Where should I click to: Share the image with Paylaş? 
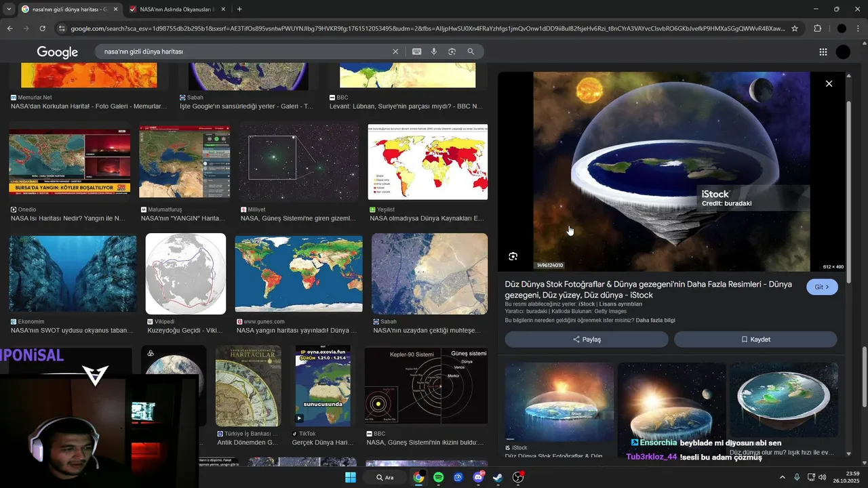tap(587, 340)
